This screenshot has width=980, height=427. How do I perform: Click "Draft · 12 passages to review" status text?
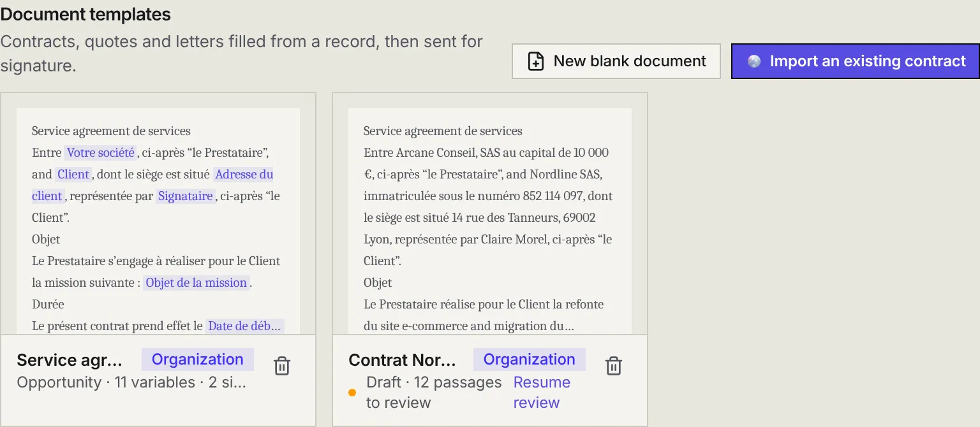[434, 393]
